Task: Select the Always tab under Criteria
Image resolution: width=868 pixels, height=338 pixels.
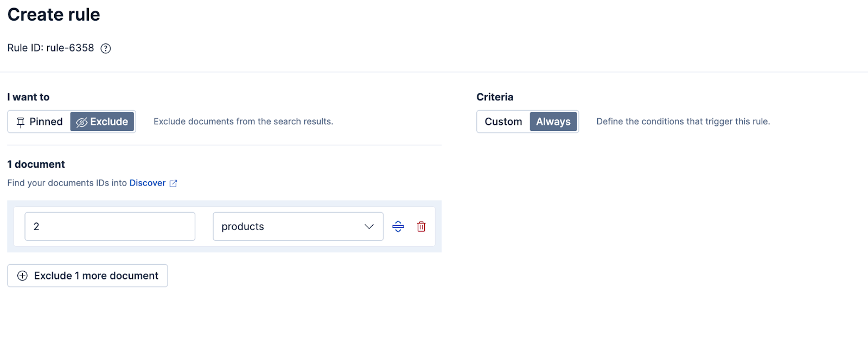Action: point(553,122)
